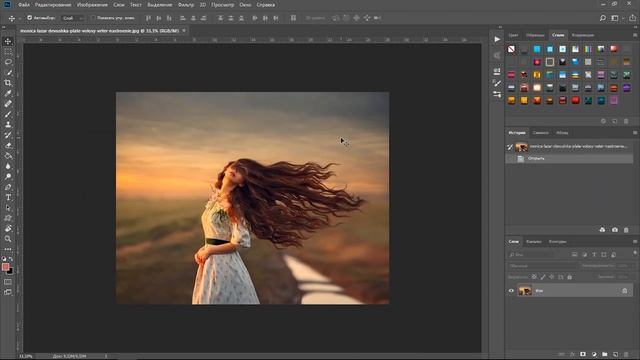Add layer style fx icon

pos(572,354)
